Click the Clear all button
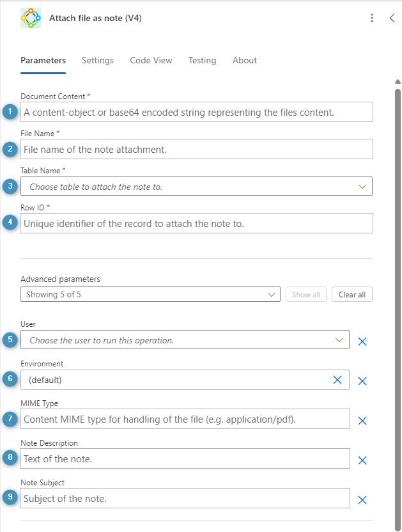The image size is (402, 532). tap(352, 295)
